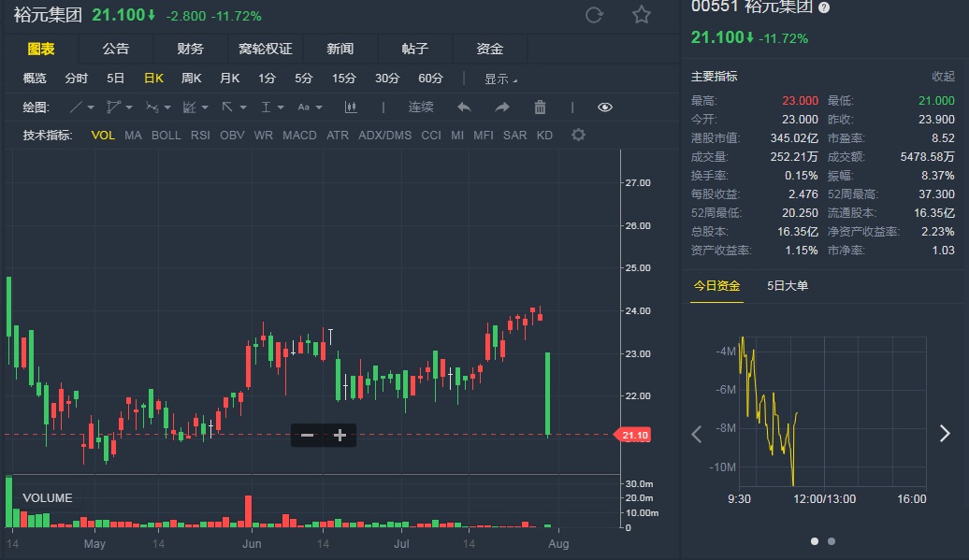Select the 周K weekly chart tab

point(192,79)
